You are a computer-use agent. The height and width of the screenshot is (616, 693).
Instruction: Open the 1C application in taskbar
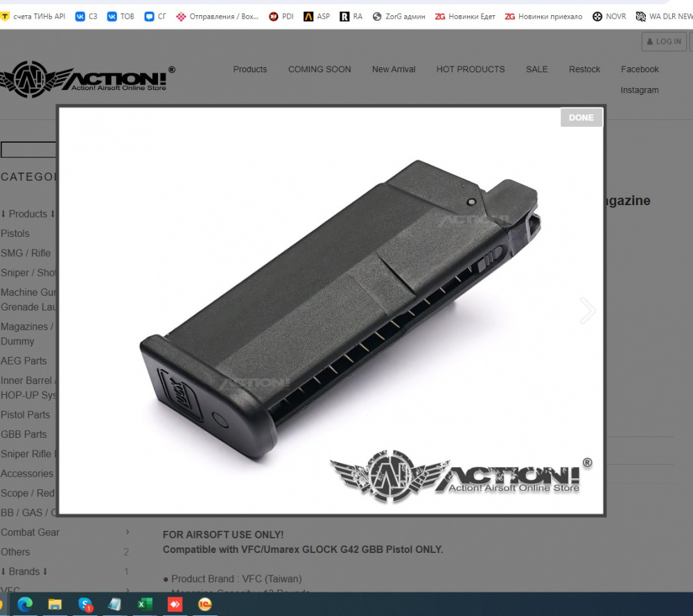204,604
